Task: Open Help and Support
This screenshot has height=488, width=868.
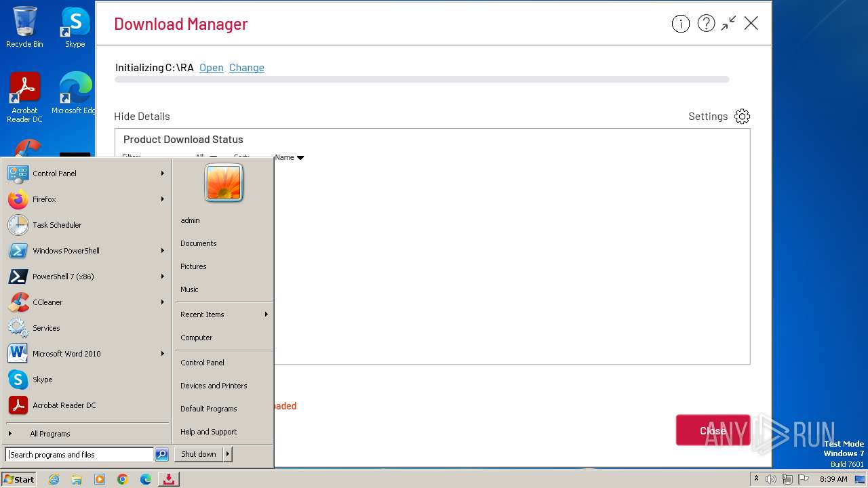Action: (224, 432)
